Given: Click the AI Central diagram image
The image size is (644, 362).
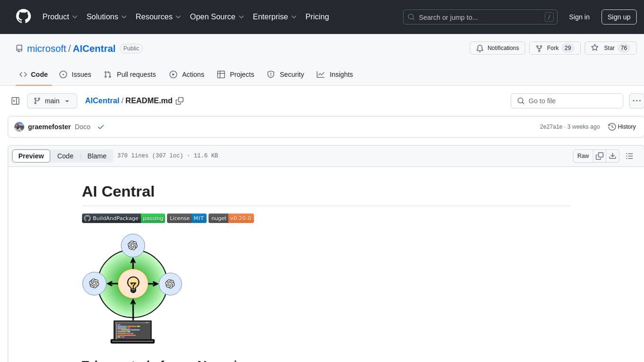Looking at the screenshot, I should coord(132,289).
